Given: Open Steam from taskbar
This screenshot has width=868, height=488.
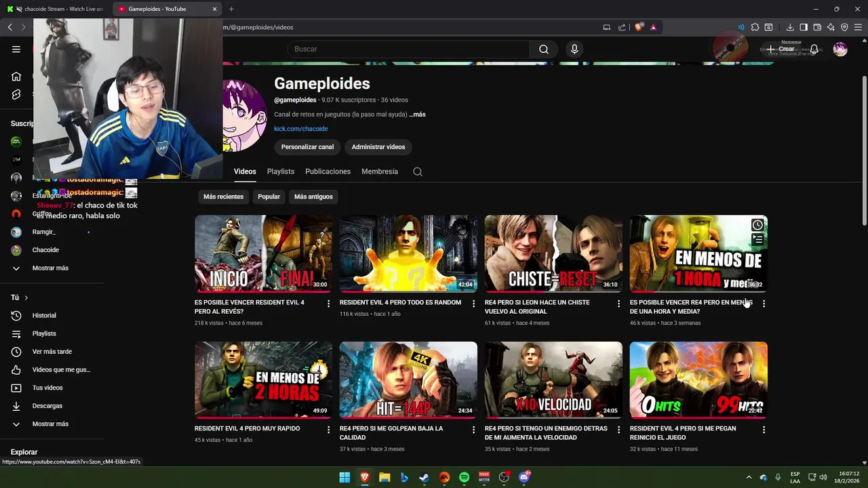Looking at the screenshot, I should coord(424,477).
